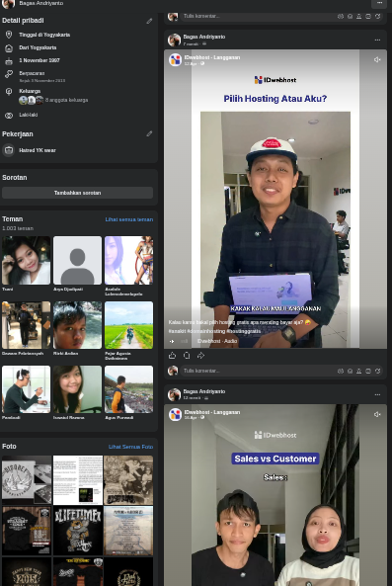Click the #hostinggratis hashtag in video caption
Viewport: 392px width, 586px height.
click(243, 331)
